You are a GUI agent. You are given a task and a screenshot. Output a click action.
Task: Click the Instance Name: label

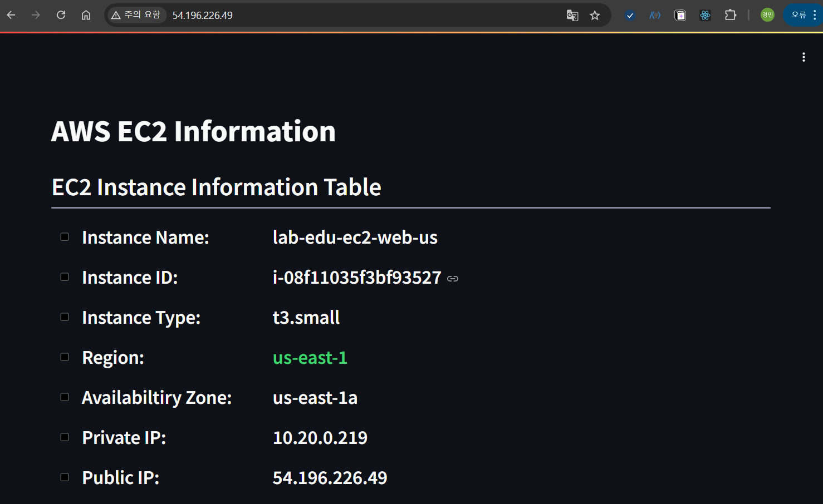pyautogui.click(x=145, y=238)
